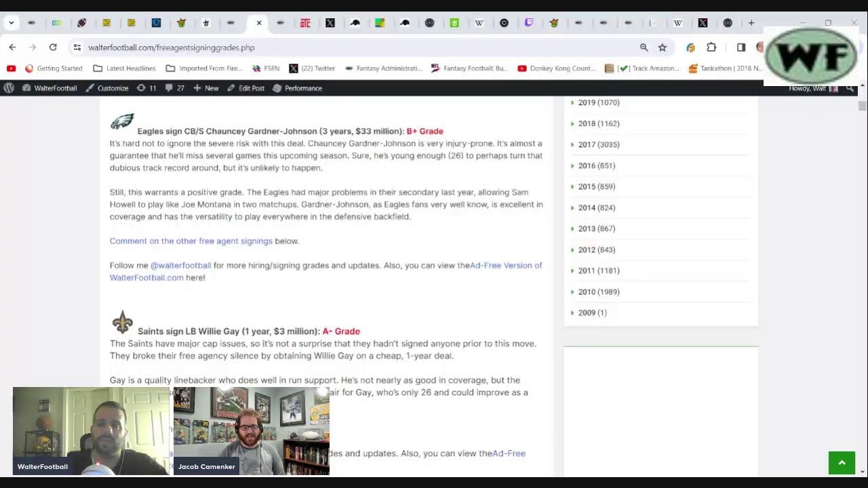This screenshot has width=868, height=488.
Task: Click the New Orleans Saints fleur-de-lis logo
Action: point(123,323)
